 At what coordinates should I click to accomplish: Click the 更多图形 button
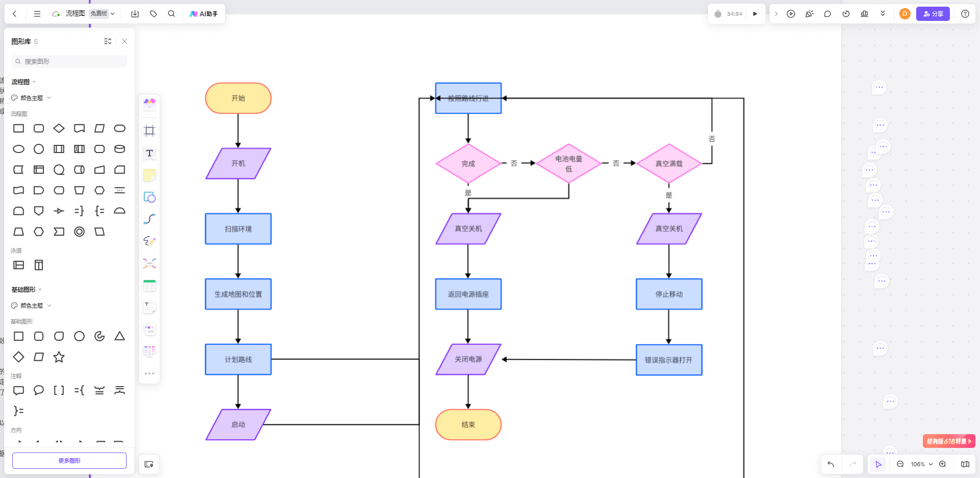click(69, 461)
